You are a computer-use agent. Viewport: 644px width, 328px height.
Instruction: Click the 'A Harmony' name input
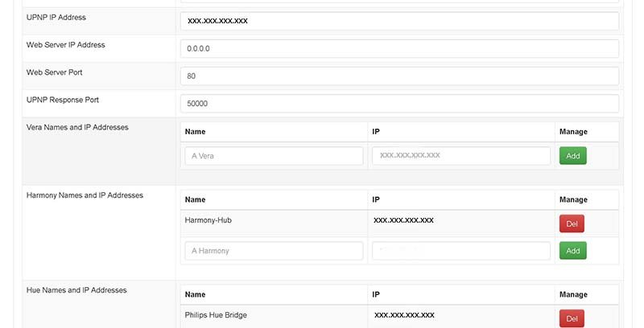pos(274,251)
